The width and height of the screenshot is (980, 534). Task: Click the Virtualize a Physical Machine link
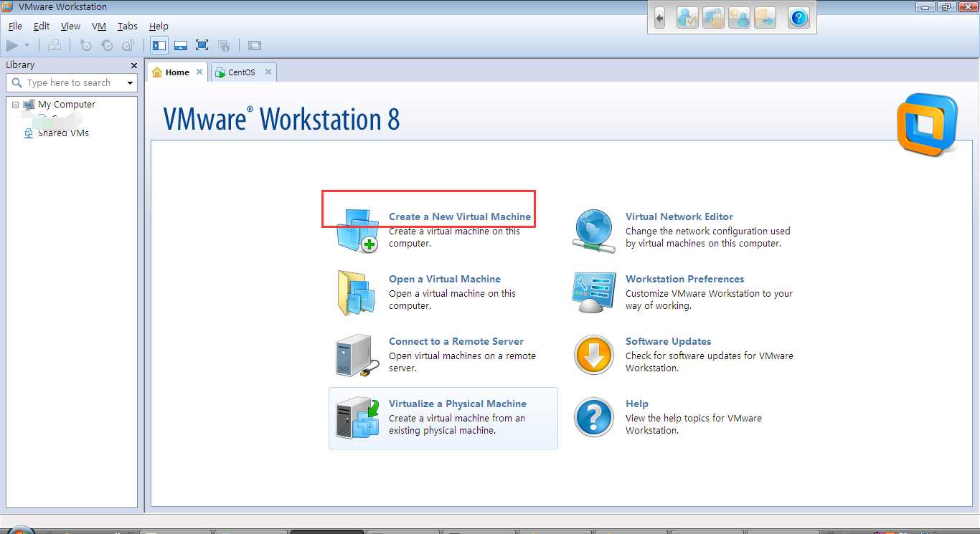coord(458,404)
